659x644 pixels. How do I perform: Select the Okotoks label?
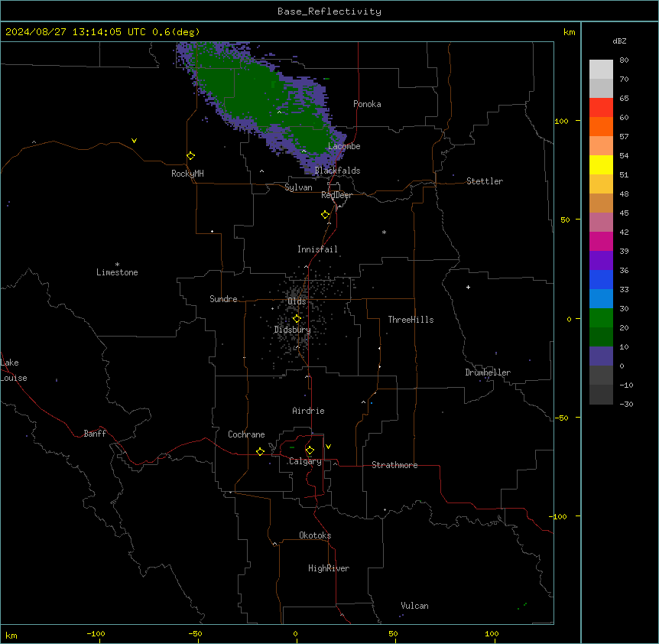click(x=315, y=535)
